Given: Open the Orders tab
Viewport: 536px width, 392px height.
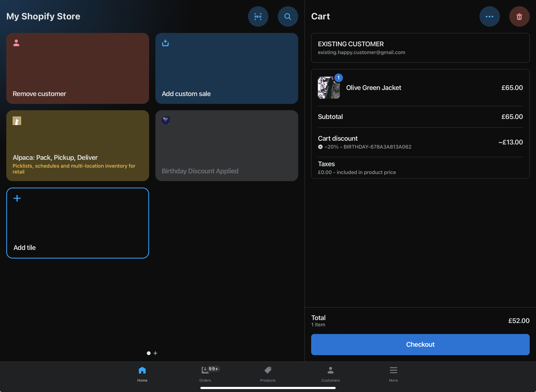Looking at the screenshot, I should [205, 374].
